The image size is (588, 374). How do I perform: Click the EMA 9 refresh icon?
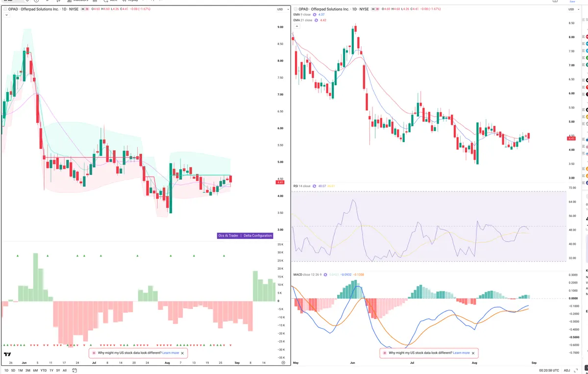click(x=315, y=15)
